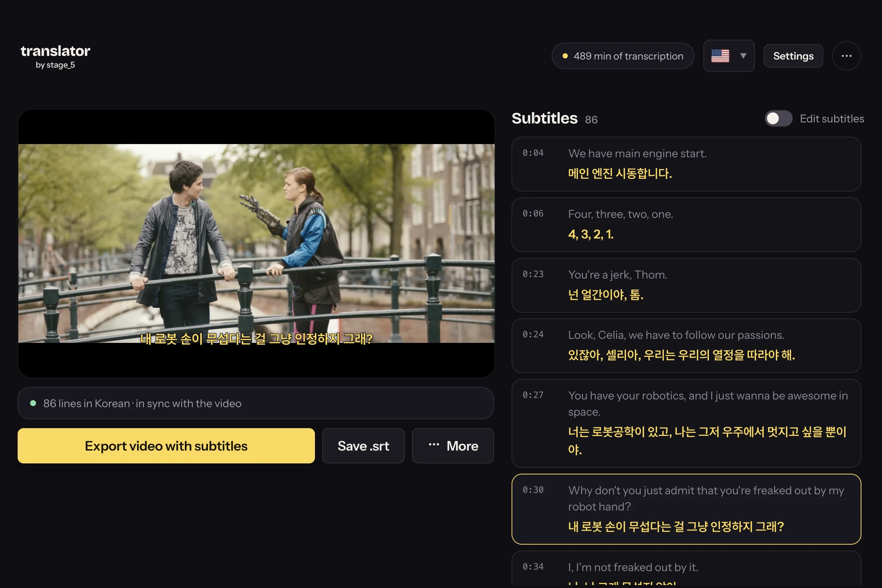Click the translator by stage_5 logo

55,56
